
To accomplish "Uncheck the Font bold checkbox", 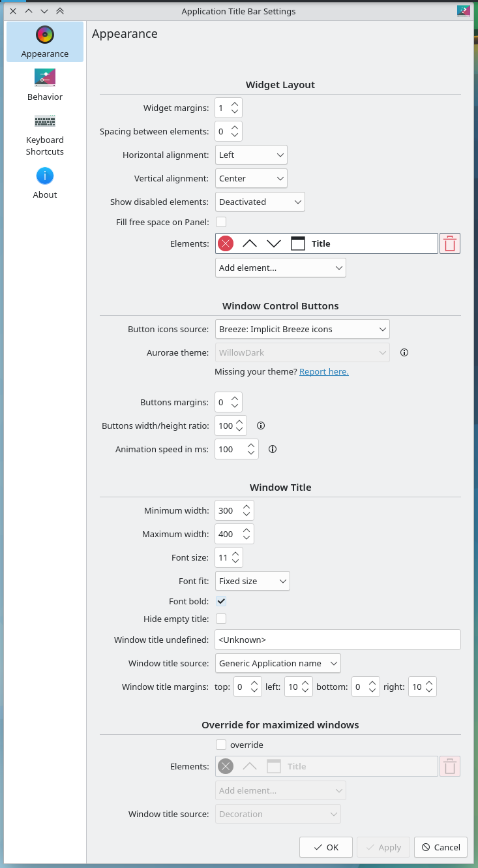I will coord(221,601).
